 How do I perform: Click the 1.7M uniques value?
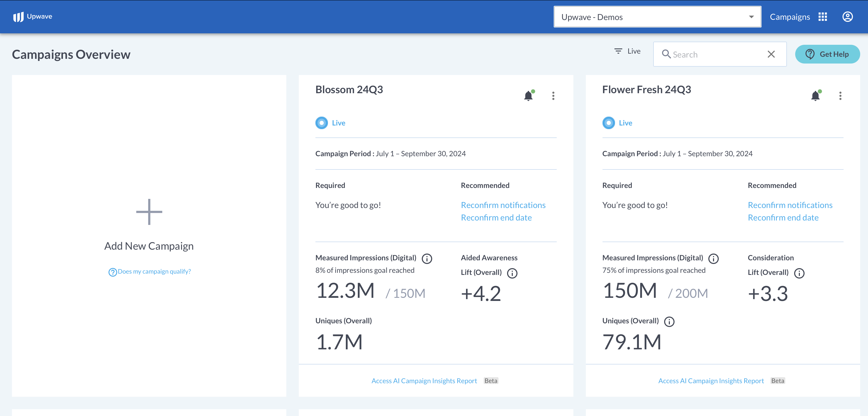pyautogui.click(x=339, y=342)
